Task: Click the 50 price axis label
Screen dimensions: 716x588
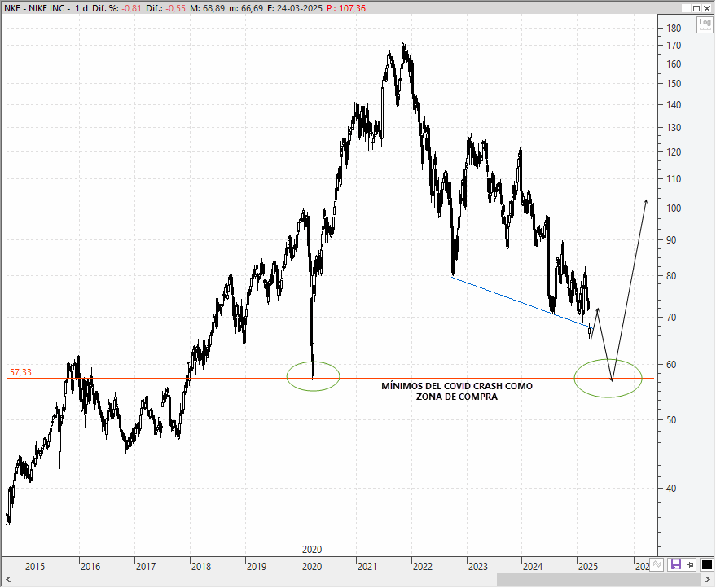Action: click(671, 420)
